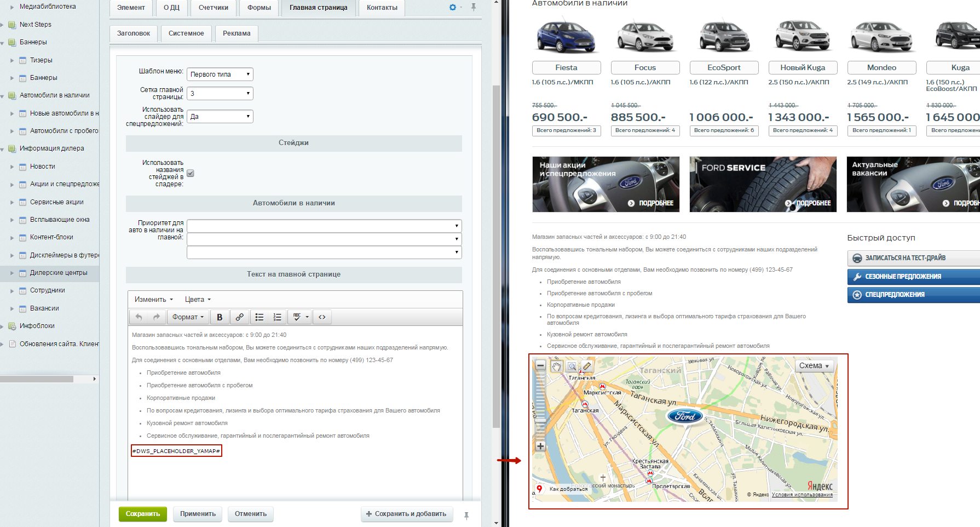Open the slider for special offers dropdown

click(x=220, y=116)
